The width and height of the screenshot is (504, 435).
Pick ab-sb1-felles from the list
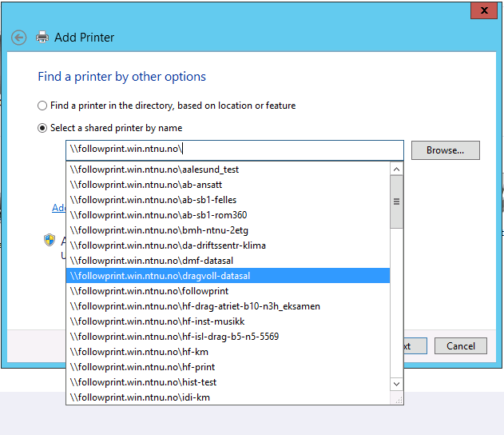coord(228,200)
